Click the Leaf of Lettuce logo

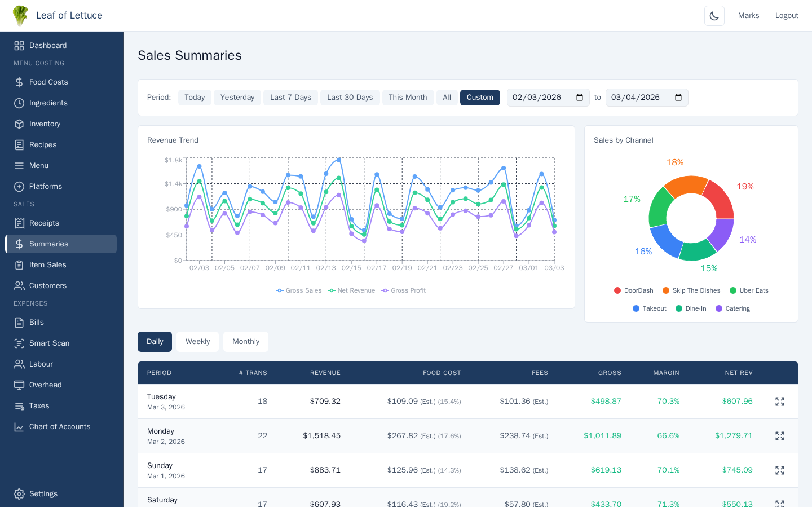click(x=20, y=16)
